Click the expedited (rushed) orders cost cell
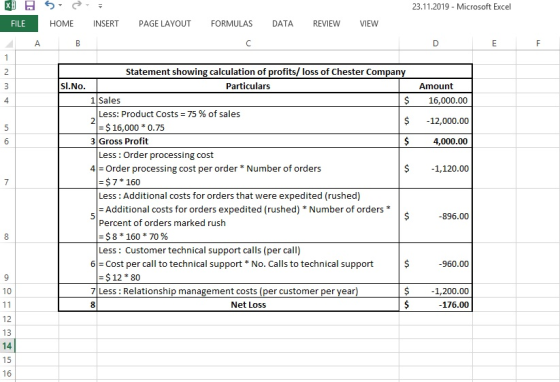This screenshot has width=560, height=382. [248, 216]
